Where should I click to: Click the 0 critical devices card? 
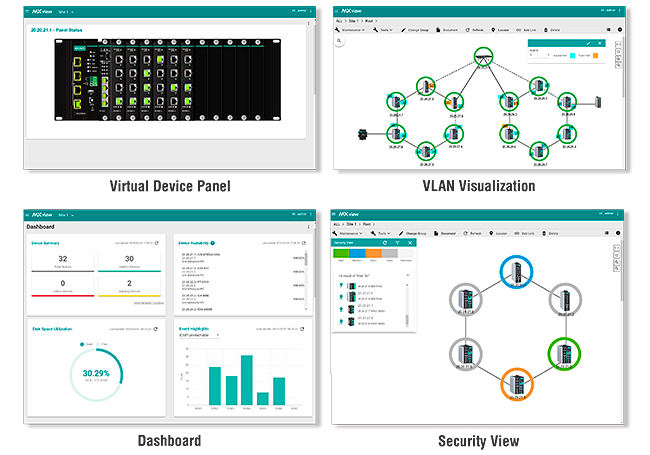pos(63,286)
